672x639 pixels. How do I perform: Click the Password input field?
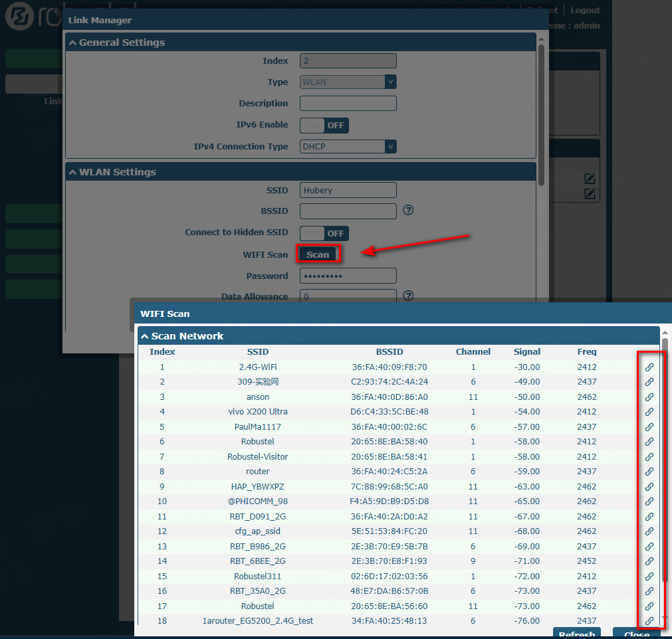pyautogui.click(x=348, y=276)
